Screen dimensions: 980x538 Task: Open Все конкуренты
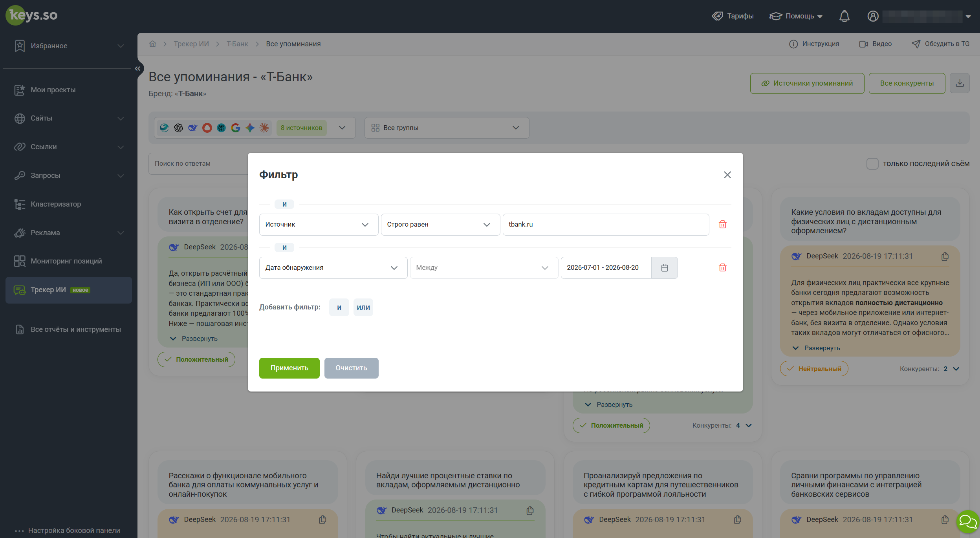pos(907,83)
